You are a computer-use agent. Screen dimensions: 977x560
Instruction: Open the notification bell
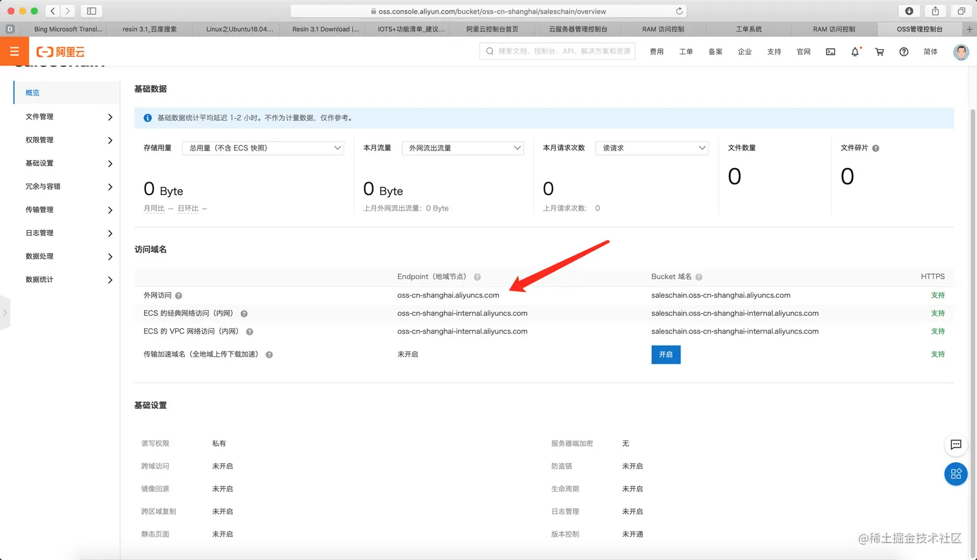click(855, 52)
